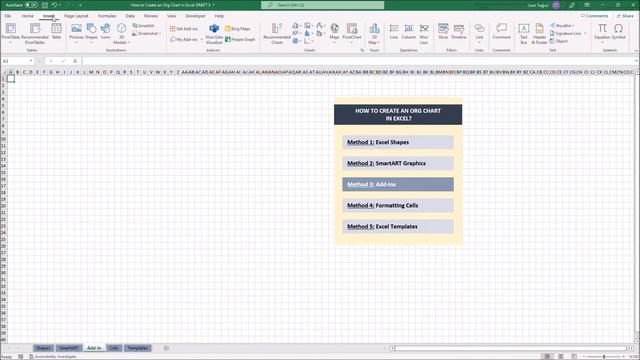
Task: Click the Icons button in Illustrations
Action: coord(105,31)
